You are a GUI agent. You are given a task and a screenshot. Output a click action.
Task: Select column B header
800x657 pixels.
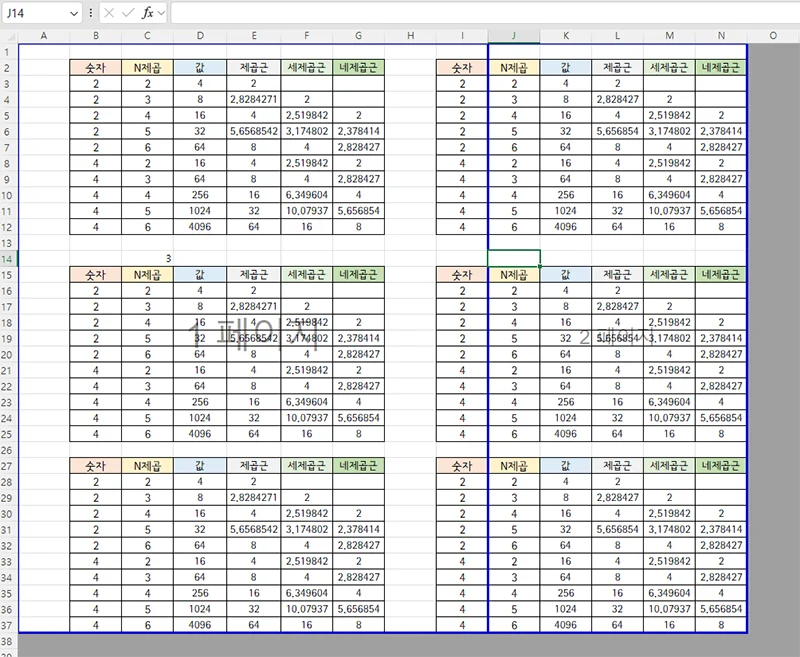[x=95, y=36]
